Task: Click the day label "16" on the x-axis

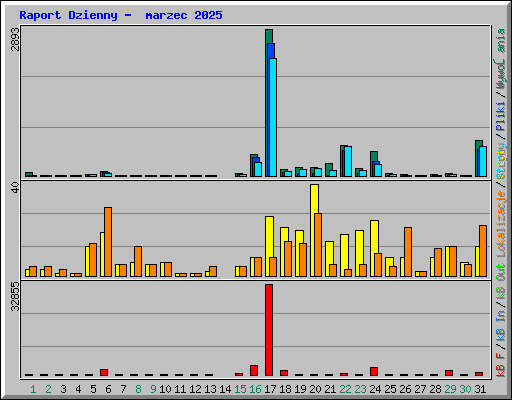Action: coord(255,389)
